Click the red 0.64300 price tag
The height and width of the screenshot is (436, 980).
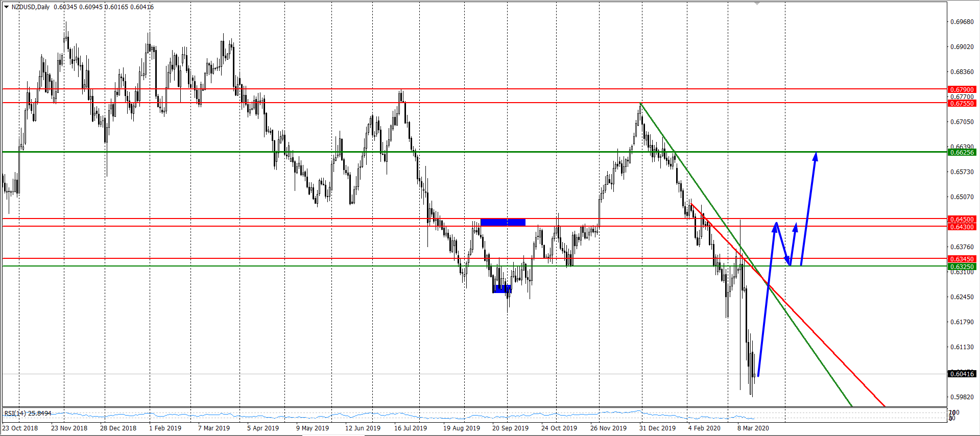click(962, 227)
